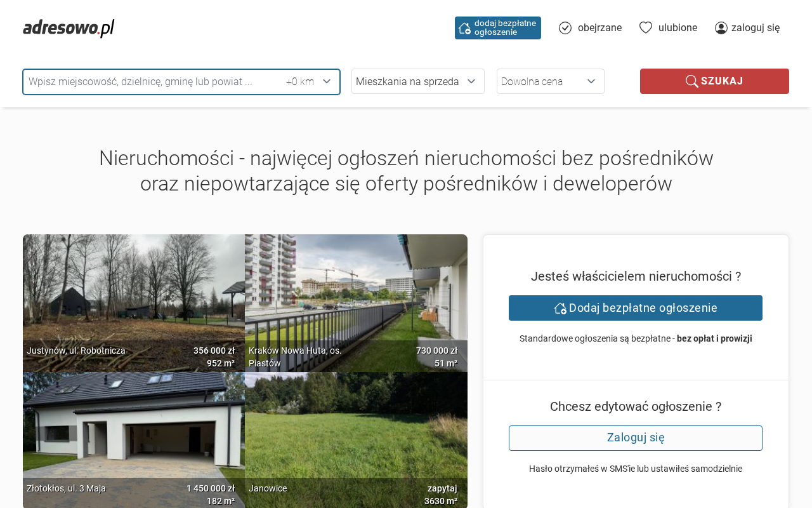Open the Mieszkania na sprzedaż dropdown
The height and width of the screenshot is (508, 812).
tap(417, 81)
